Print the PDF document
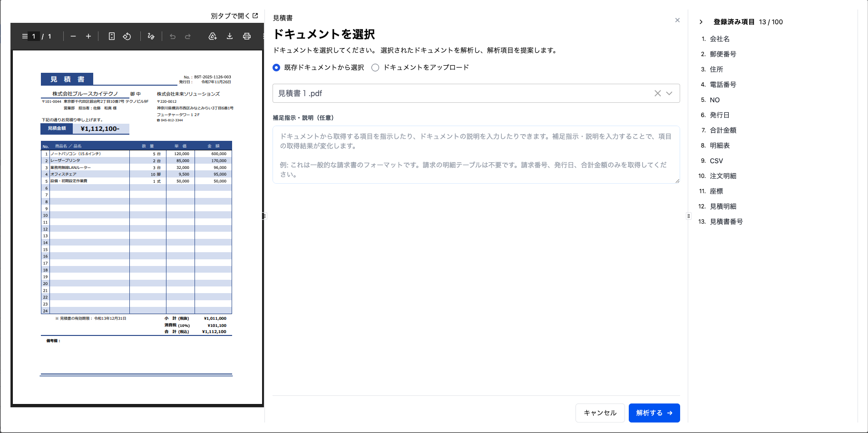This screenshot has height=433, width=868. [x=247, y=36]
